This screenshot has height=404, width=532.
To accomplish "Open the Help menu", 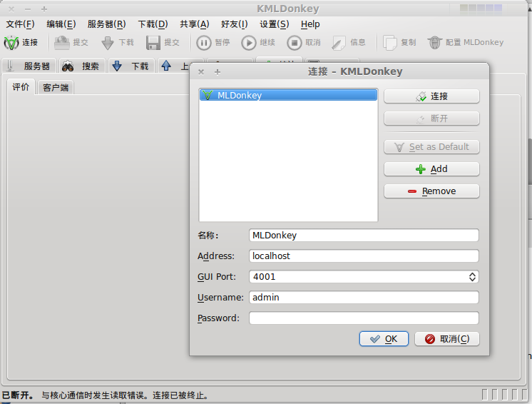I will [x=310, y=24].
